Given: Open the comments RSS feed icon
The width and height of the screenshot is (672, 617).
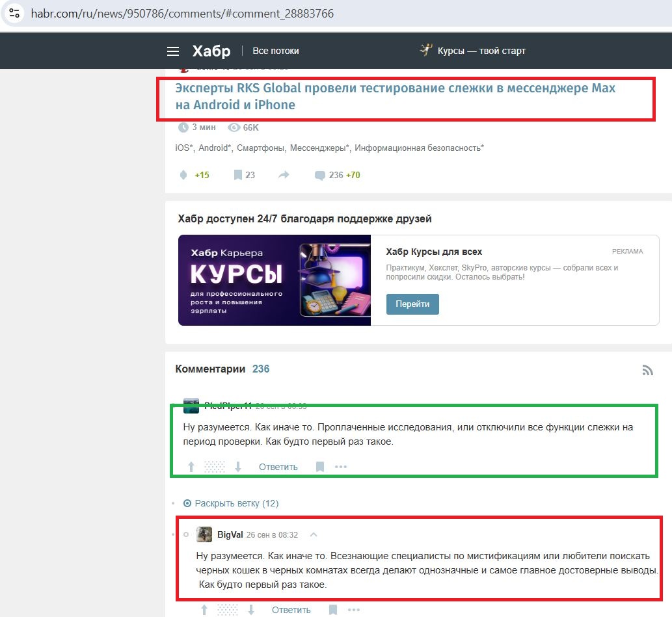Looking at the screenshot, I should [647, 370].
